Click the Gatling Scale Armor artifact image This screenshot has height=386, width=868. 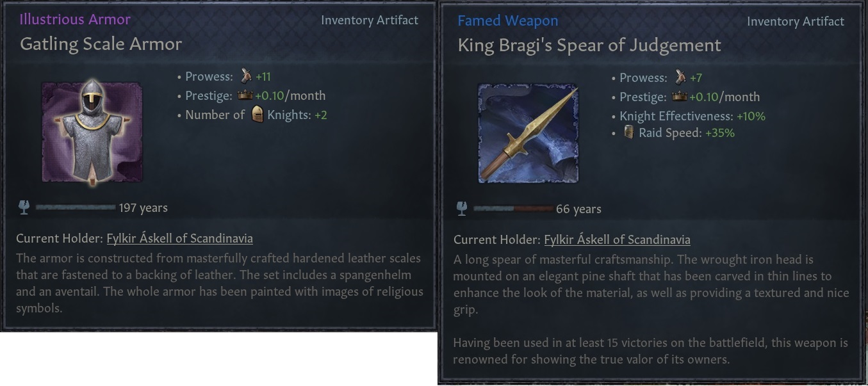pyautogui.click(x=92, y=132)
